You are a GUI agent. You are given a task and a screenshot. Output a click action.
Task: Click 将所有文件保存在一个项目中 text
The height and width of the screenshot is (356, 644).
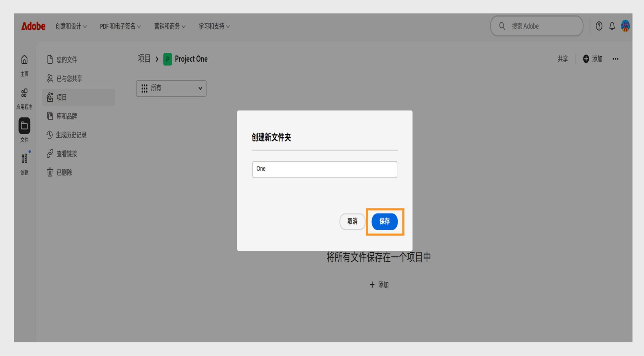pos(379,257)
